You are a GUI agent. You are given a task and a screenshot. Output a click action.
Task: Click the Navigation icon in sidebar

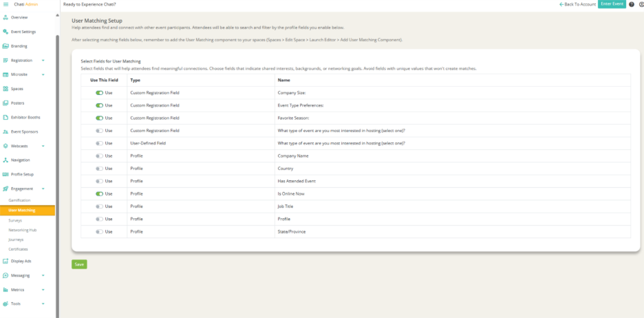6,160
